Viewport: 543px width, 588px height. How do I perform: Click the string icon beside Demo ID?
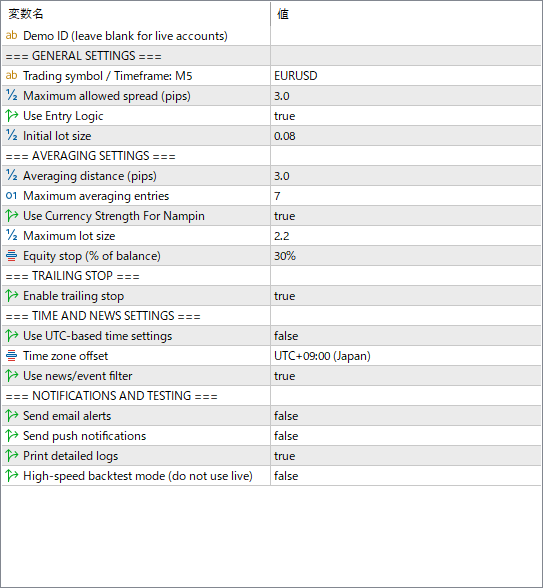[11, 36]
